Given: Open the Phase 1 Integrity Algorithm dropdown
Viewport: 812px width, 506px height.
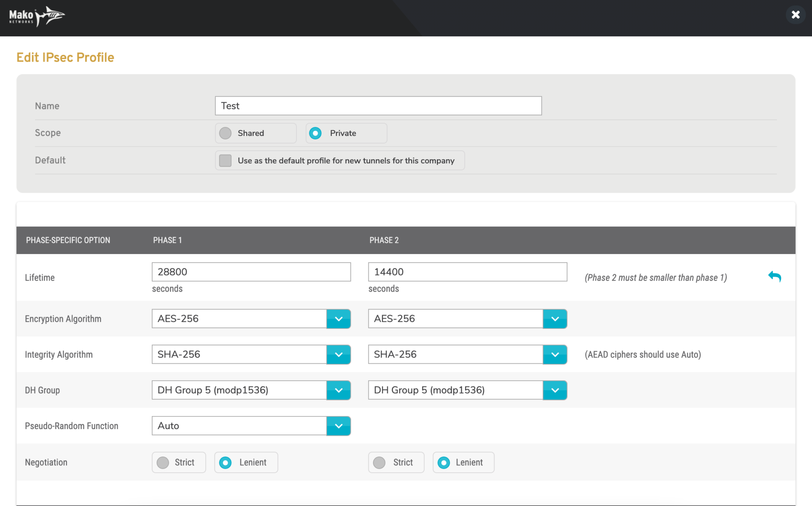Looking at the screenshot, I should (x=339, y=354).
